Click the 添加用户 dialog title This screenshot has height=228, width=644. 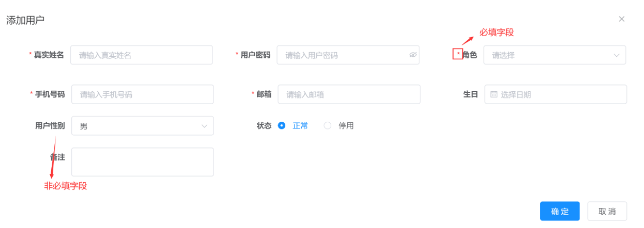click(x=25, y=20)
